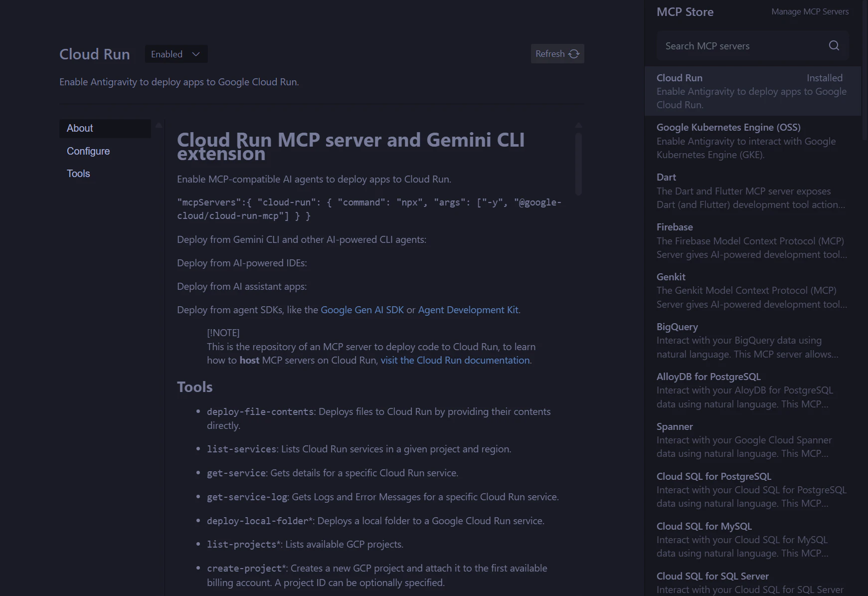Image resolution: width=868 pixels, height=596 pixels.
Task: Switch to the Configure tab
Action: tap(105, 151)
